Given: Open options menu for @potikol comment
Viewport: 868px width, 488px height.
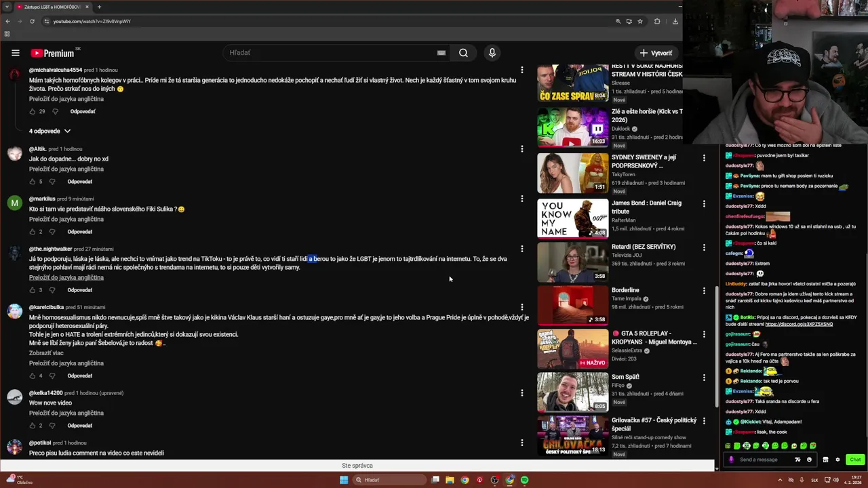Looking at the screenshot, I should pyautogui.click(x=521, y=443).
